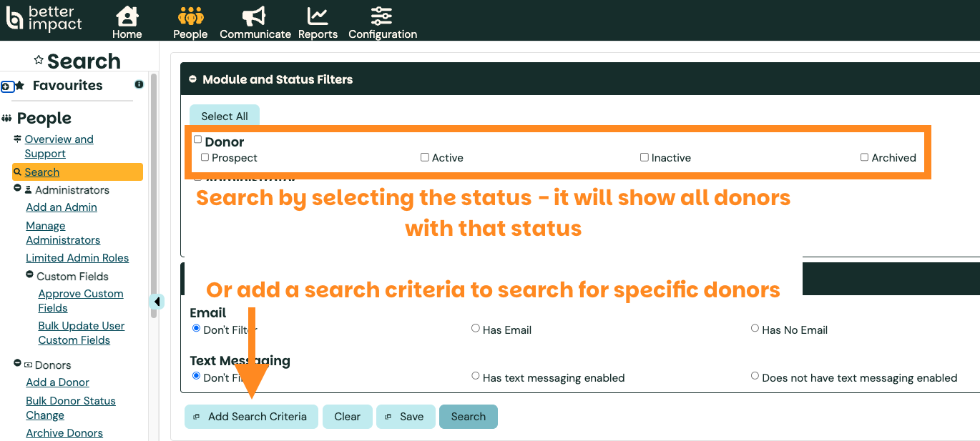
Task: Open the People icon menu
Action: click(x=190, y=16)
